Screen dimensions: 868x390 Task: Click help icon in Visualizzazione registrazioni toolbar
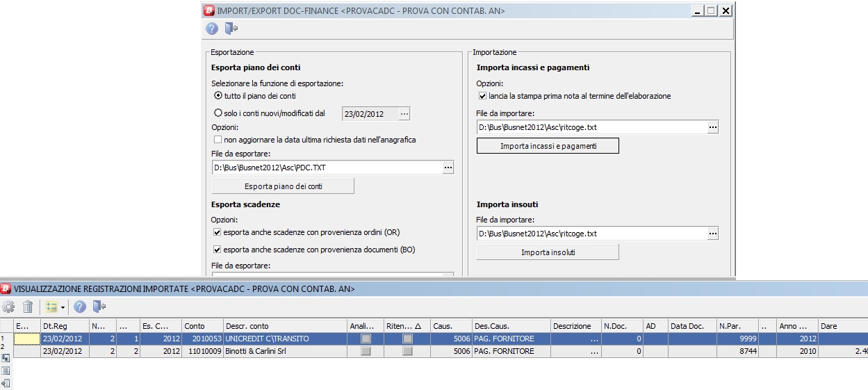click(80, 307)
